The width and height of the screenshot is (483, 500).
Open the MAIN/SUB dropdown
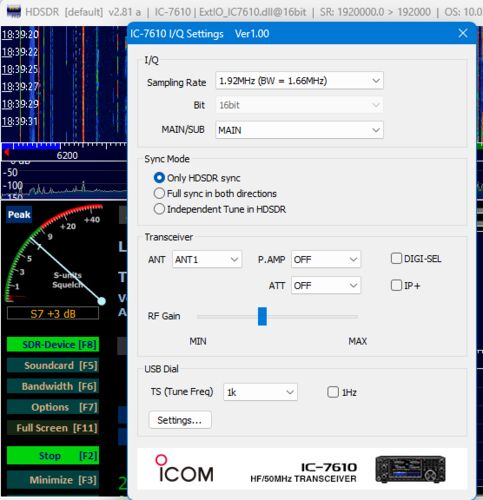299,130
